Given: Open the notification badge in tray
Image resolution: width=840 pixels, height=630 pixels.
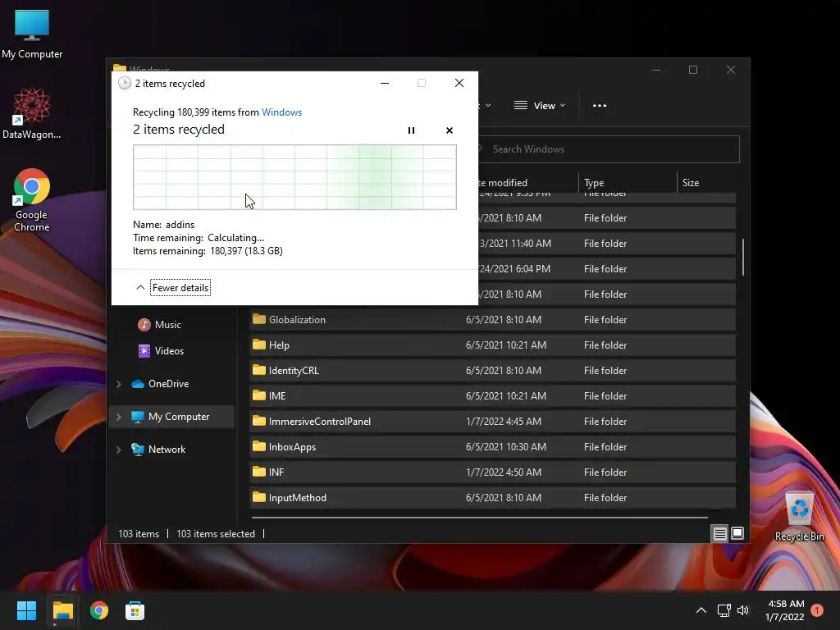Looking at the screenshot, I should 817,610.
